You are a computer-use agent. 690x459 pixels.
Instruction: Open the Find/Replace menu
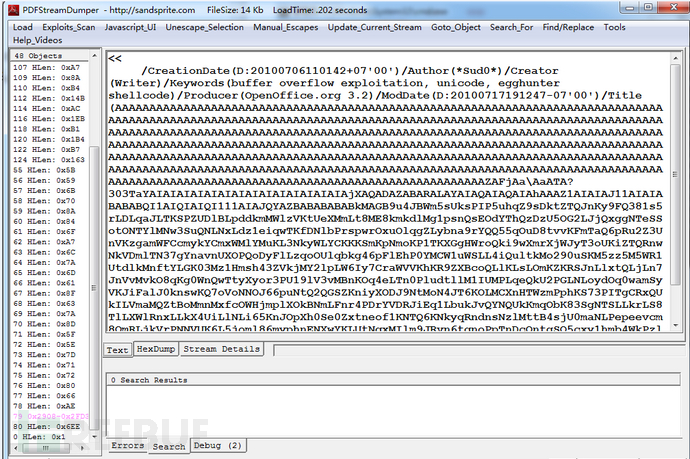tap(568, 27)
